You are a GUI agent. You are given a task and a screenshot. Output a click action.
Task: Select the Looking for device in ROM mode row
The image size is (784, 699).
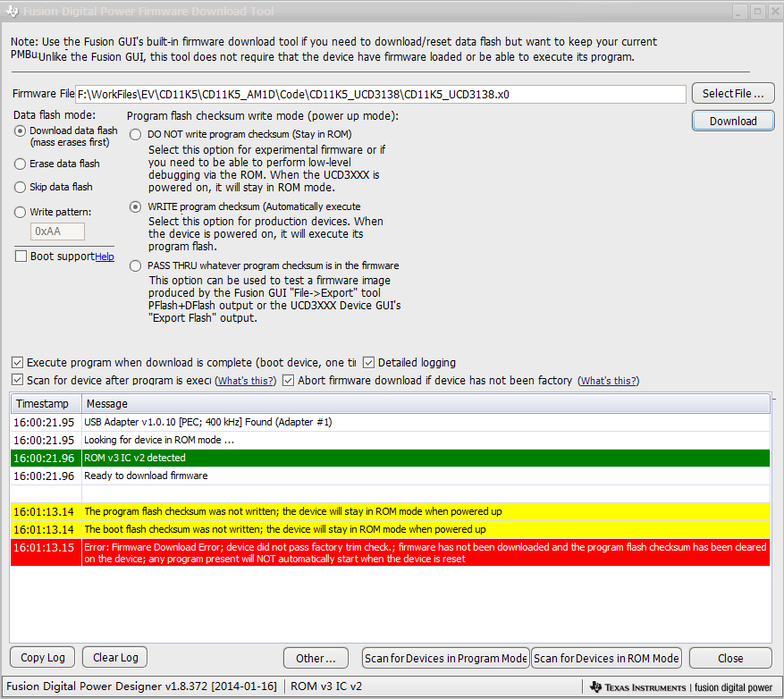pos(390,440)
